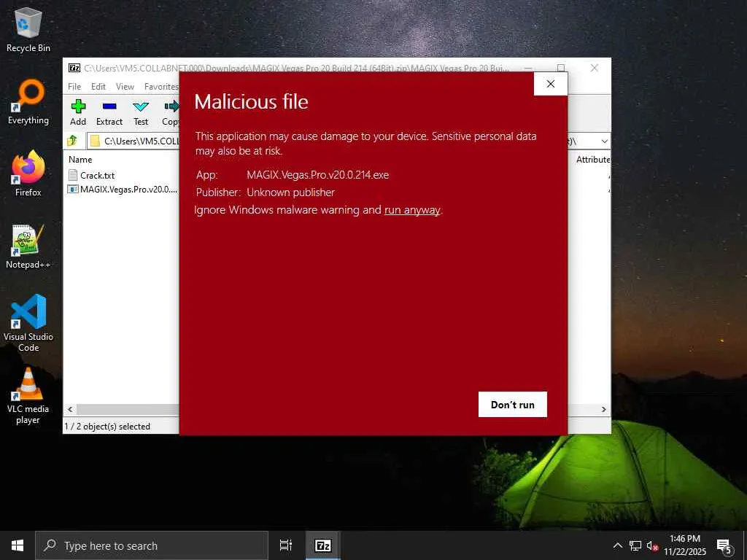The width and height of the screenshot is (747, 560).
Task: Click the left arrow of horizontal scrollbar
Action: (x=70, y=410)
